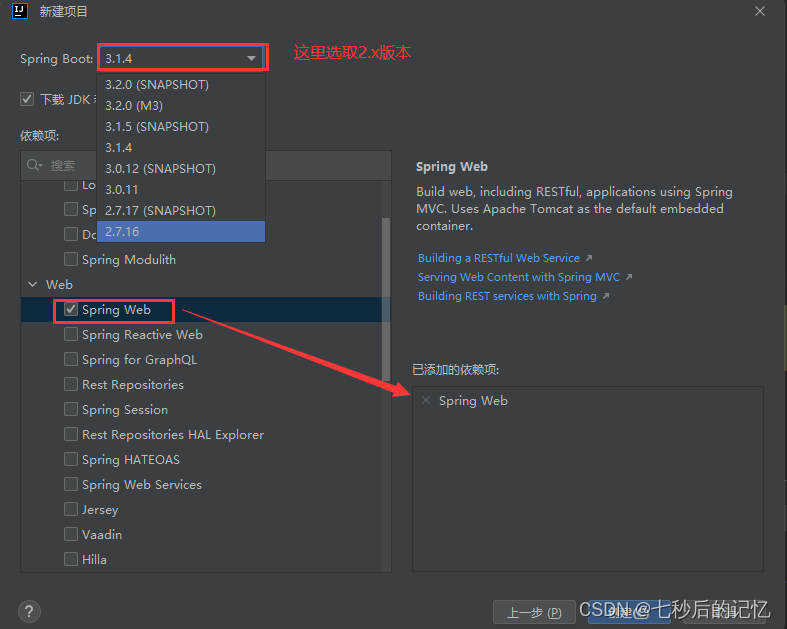Select version 3.2.0 (SNAPSHOT)
Image resolution: width=787 pixels, height=629 pixels.
(181, 85)
